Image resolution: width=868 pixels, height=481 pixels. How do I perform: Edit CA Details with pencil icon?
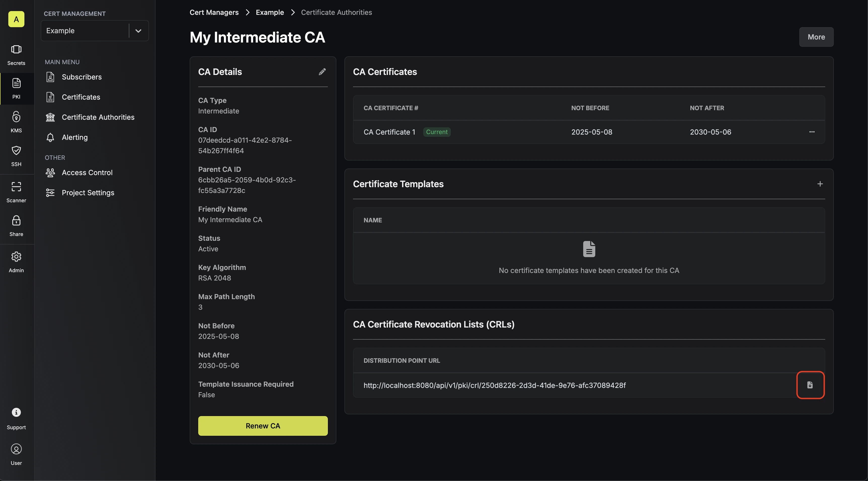point(322,71)
